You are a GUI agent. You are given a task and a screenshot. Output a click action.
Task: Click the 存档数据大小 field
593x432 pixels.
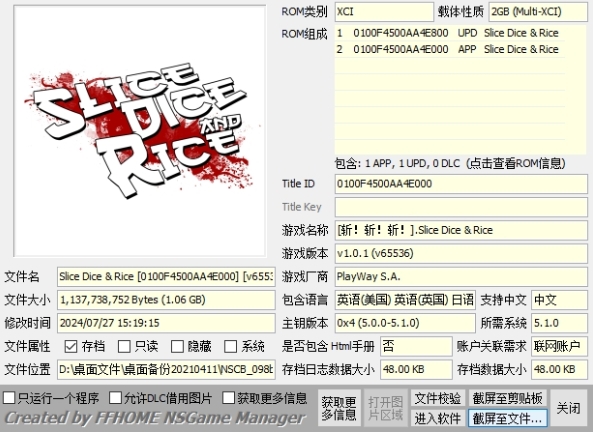559,370
